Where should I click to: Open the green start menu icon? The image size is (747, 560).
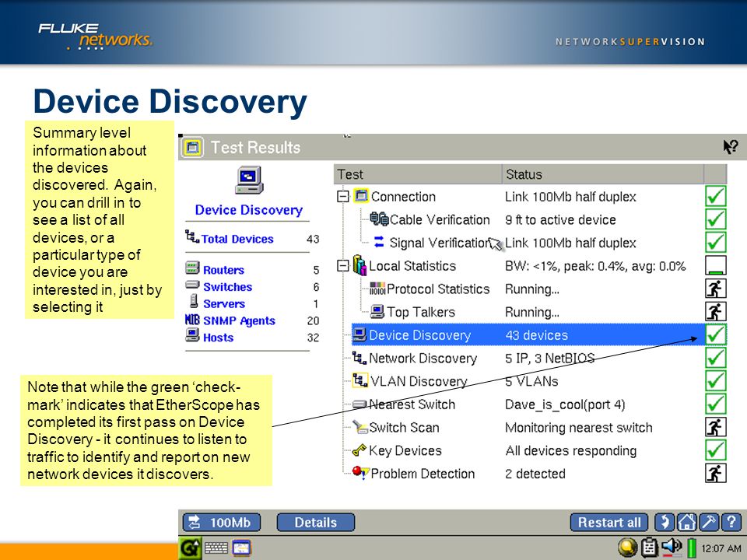[190, 548]
